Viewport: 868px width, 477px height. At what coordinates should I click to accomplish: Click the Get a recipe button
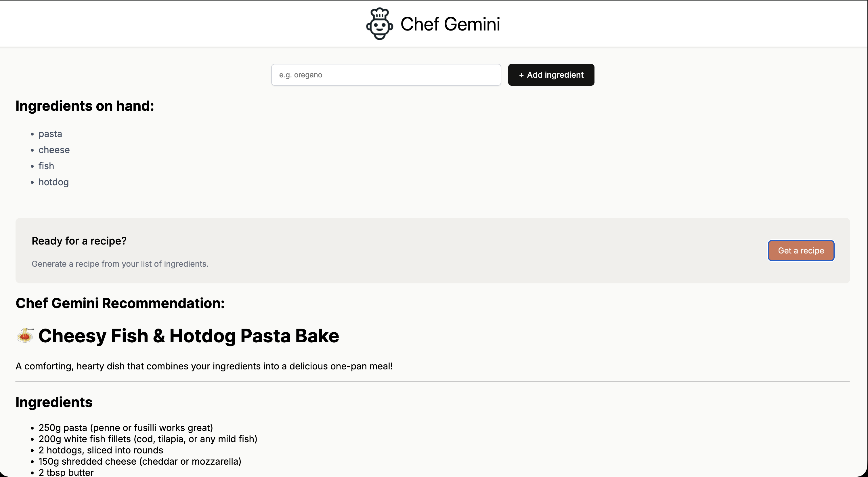(x=801, y=251)
